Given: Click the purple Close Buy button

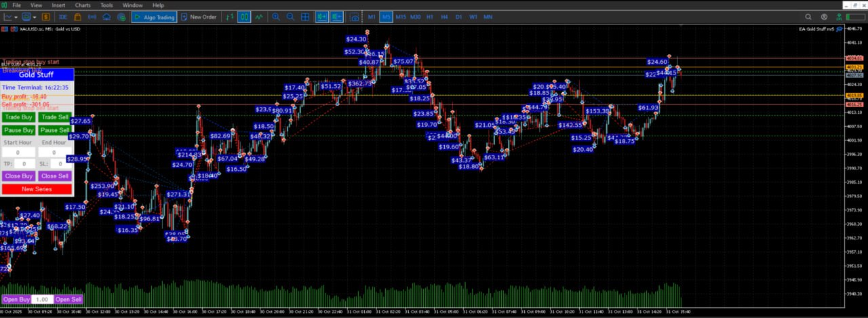Looking at the screenshot, I should pos(18,176).
